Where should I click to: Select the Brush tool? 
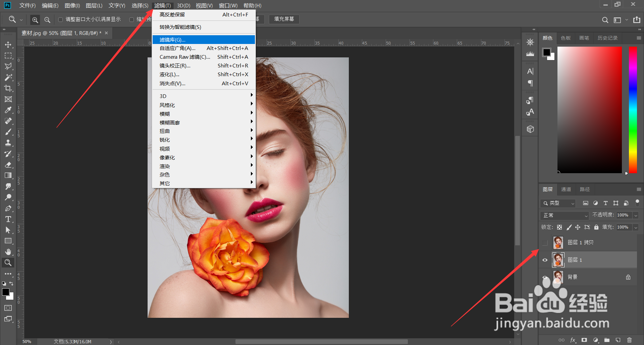[x=8, y=132]
